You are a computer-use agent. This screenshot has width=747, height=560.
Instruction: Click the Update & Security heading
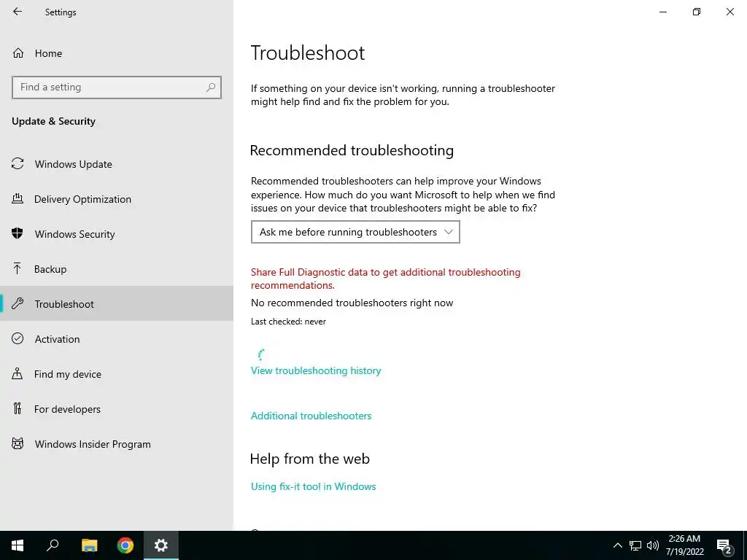click(x=53, y=122)
